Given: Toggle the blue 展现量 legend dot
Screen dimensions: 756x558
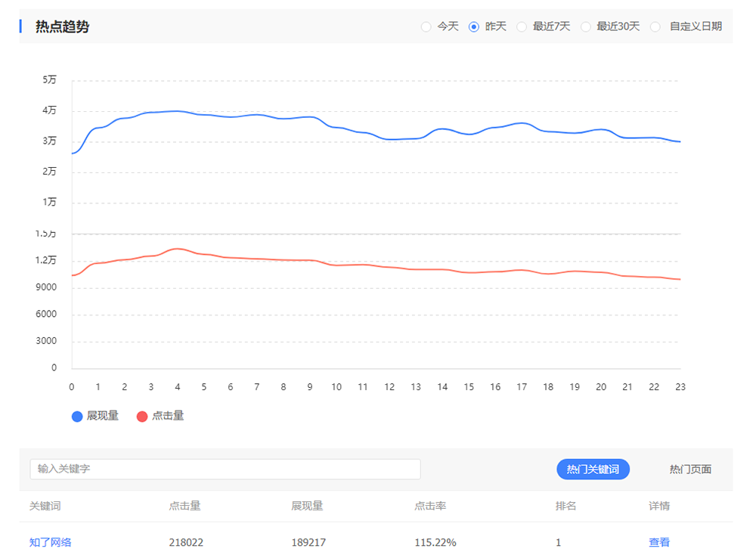Looking at the screenshot, I should [76, 416].
